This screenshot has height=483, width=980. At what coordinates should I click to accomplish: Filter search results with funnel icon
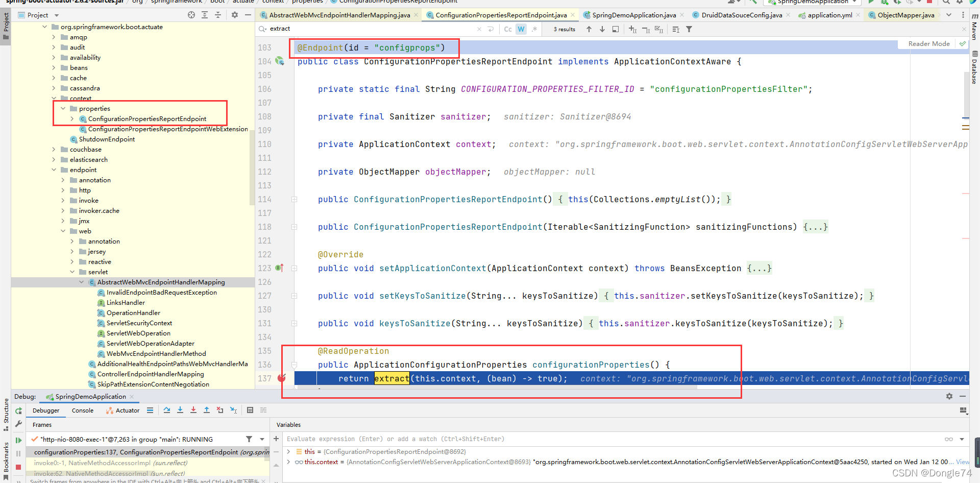689,29
